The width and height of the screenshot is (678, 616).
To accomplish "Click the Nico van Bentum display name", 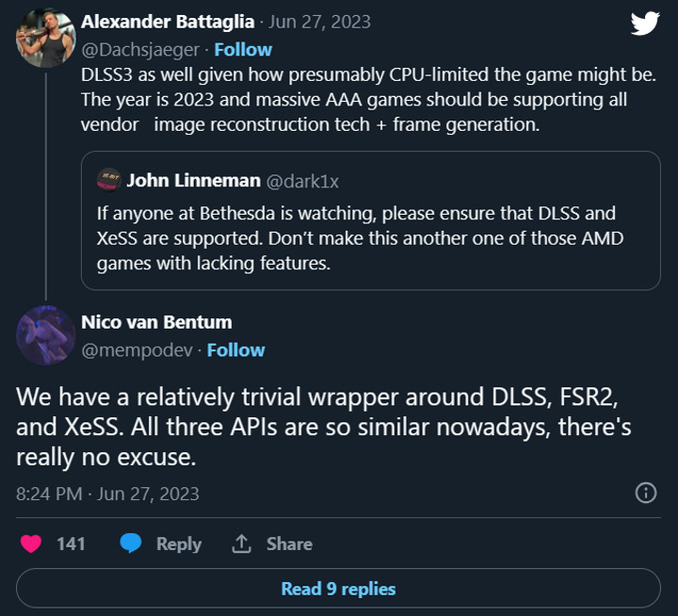I will (x=156, y=322).
